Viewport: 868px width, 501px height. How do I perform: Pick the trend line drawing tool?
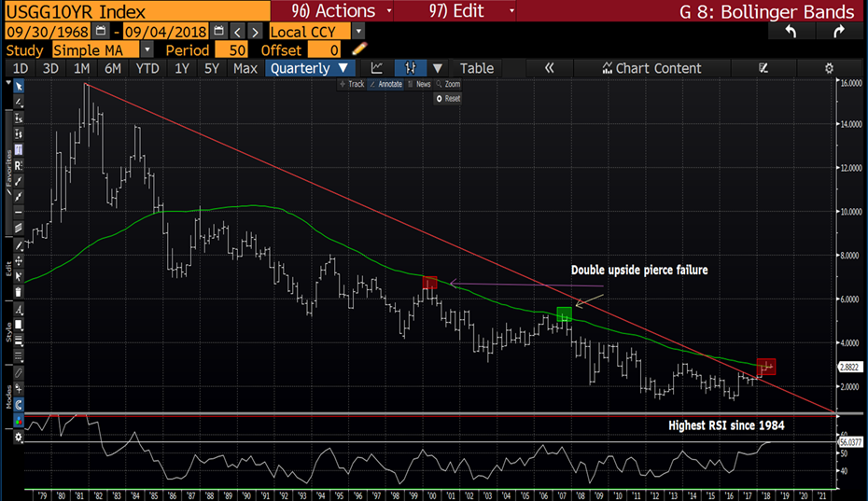point(19,102)
